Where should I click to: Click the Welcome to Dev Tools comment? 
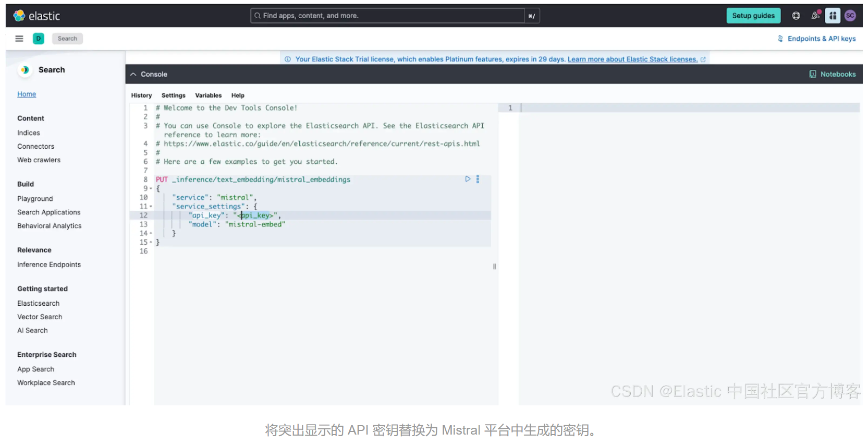[226, 108]
